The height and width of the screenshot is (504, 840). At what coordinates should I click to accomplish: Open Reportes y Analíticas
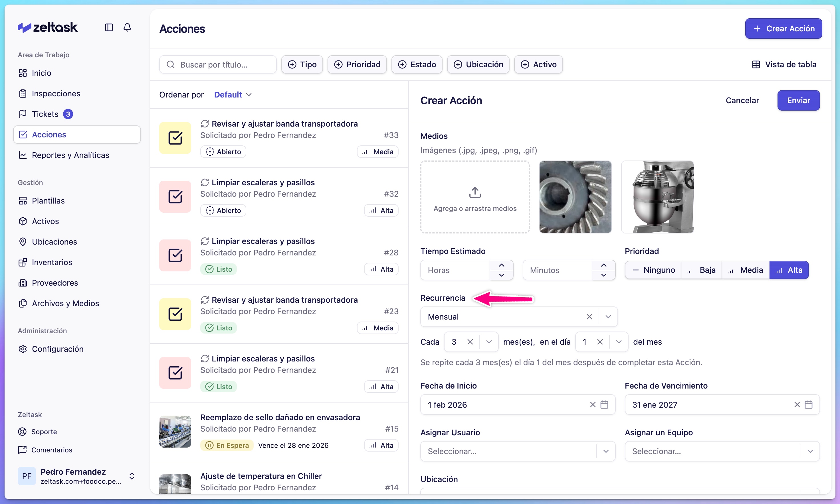70,155
